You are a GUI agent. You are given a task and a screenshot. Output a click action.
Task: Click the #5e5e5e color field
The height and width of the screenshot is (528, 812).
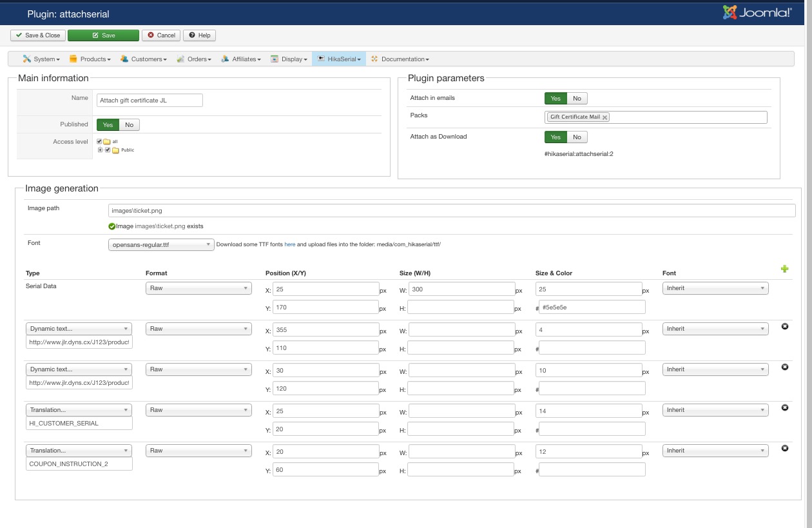(x=592, y=308)
